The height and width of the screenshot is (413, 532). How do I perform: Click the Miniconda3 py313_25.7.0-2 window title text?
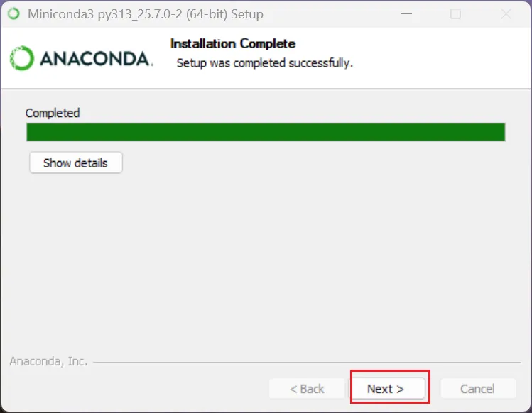pos(145,14)
